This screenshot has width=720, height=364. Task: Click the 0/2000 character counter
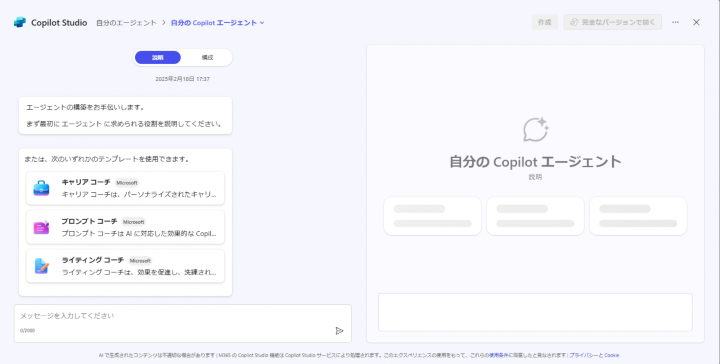point(28,330)
